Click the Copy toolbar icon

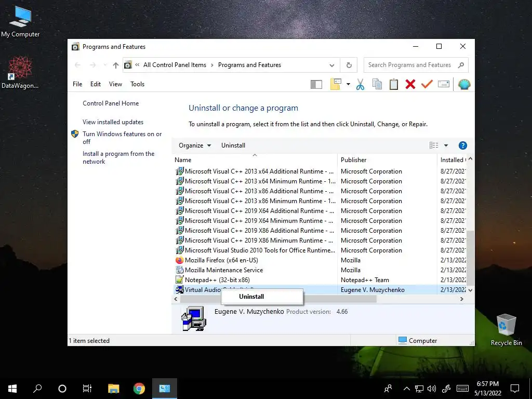pos(377,84)
